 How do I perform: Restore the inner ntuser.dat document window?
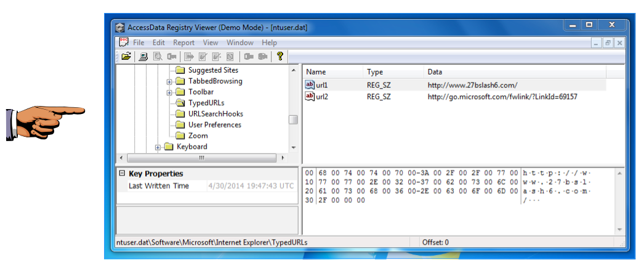pyautogui.click(x=608, y=43)
